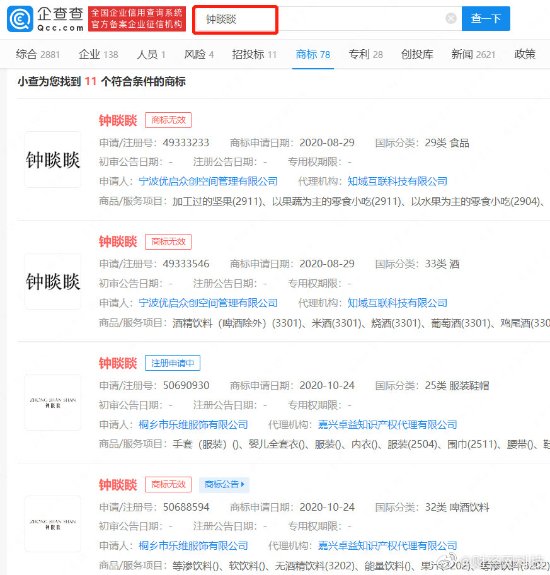Click goods list starting 酒精饮料（啤酒除外）
This screenshot has width=550, height=575.
pyautogui.click(x=361, y=323)
